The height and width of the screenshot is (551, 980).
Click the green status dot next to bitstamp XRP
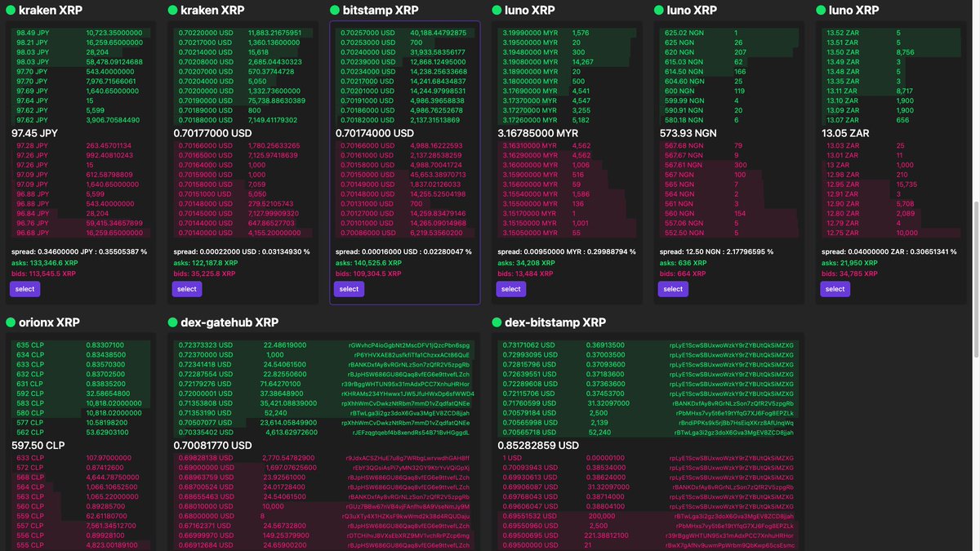[x=335, y=11]
